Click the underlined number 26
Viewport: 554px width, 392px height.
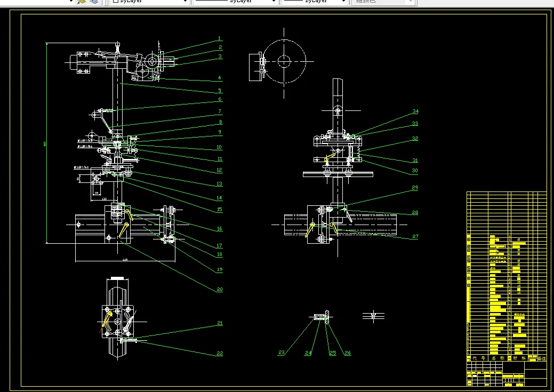pos(348,353)
